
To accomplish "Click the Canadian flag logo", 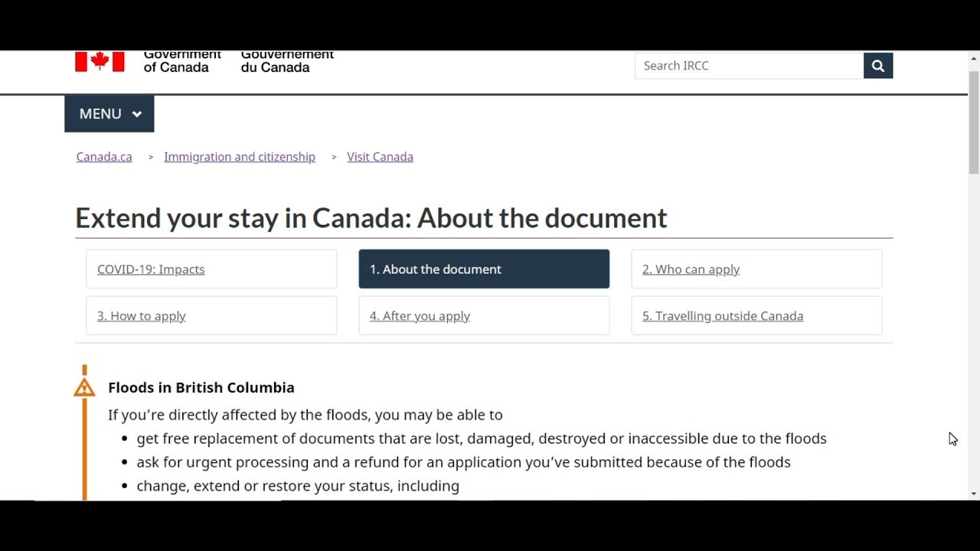I will click(x=99, y=60).
